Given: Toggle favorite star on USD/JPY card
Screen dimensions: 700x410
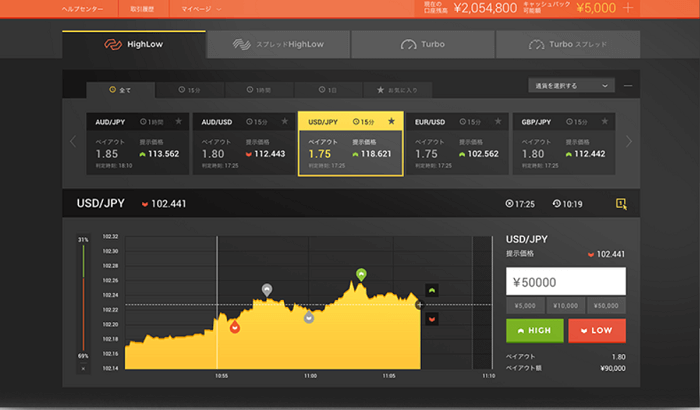Looking at the screenshot, I should coord(392,121).
